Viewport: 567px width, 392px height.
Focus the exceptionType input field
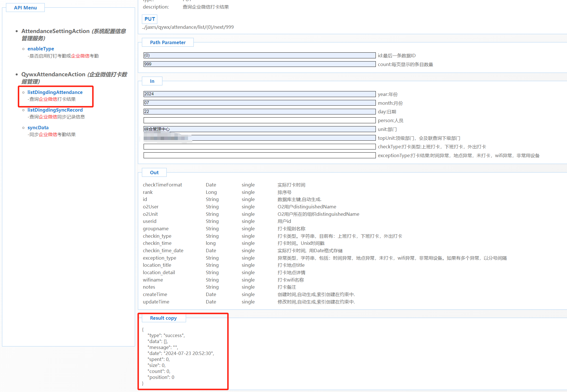pyautogui.click(x=259, y=155)
